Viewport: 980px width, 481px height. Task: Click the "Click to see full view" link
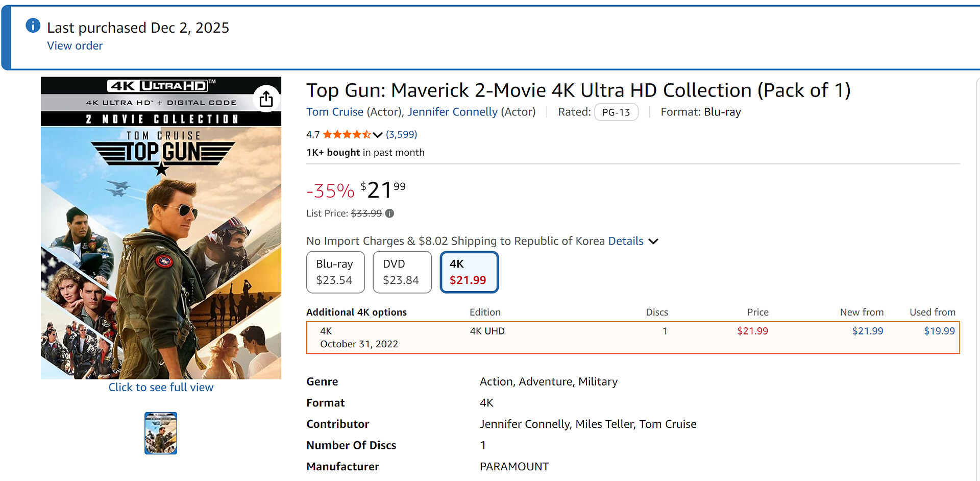coord(161,387)
